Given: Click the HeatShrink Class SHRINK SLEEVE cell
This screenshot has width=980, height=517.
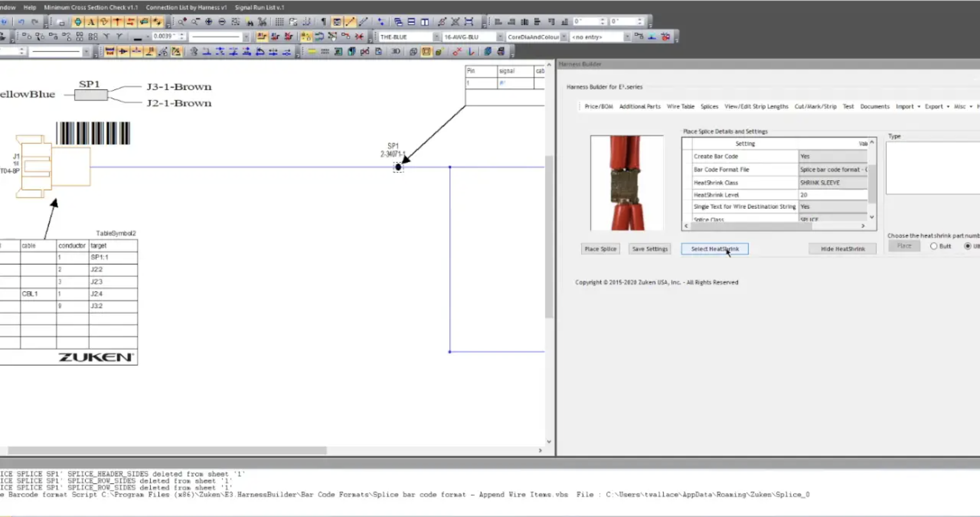Looking at the screenshot, I should point(833,182).
